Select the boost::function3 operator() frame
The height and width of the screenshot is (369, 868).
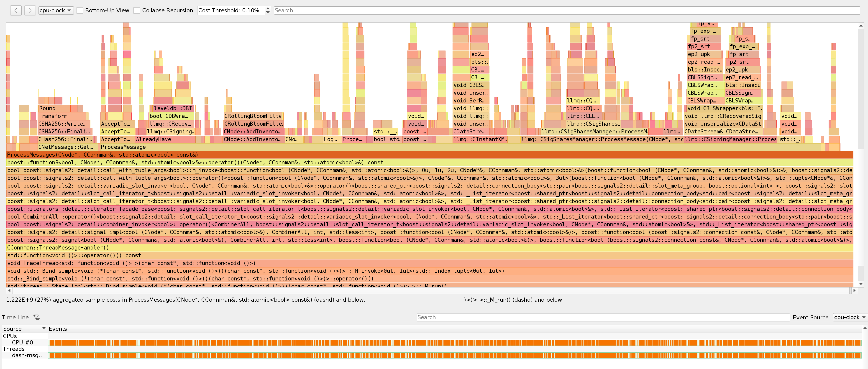430,163
